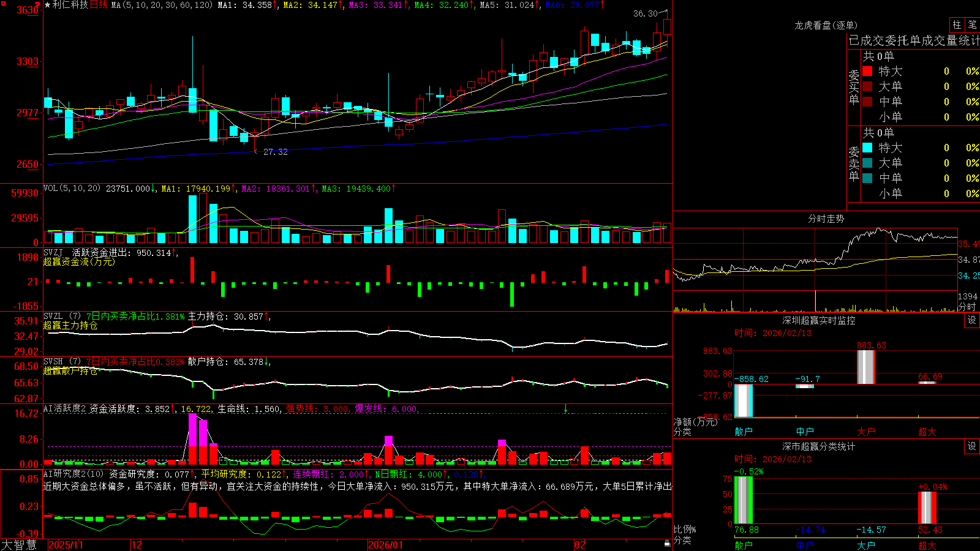Click the MA5: 31.024 value
This screenshot has height=551, width=980.
coord(508,5)
